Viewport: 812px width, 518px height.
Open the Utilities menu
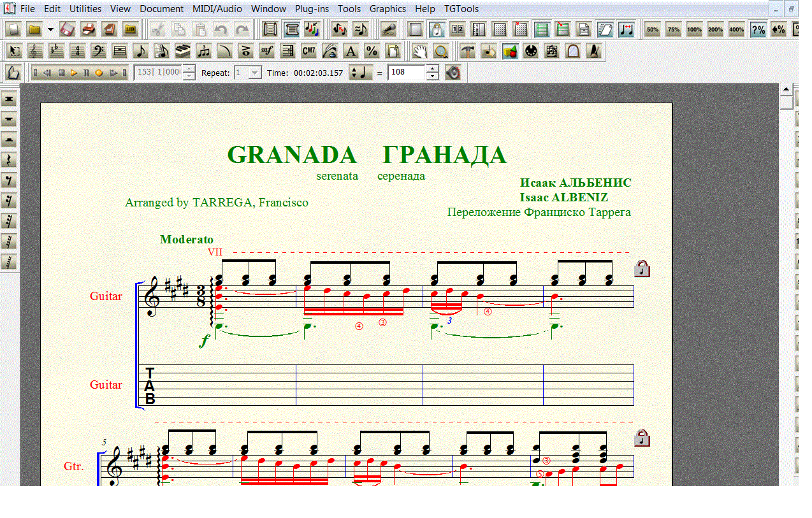85,9
